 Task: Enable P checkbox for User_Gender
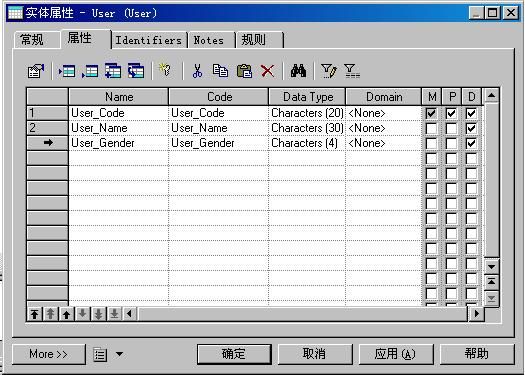[x=451, y=143]
